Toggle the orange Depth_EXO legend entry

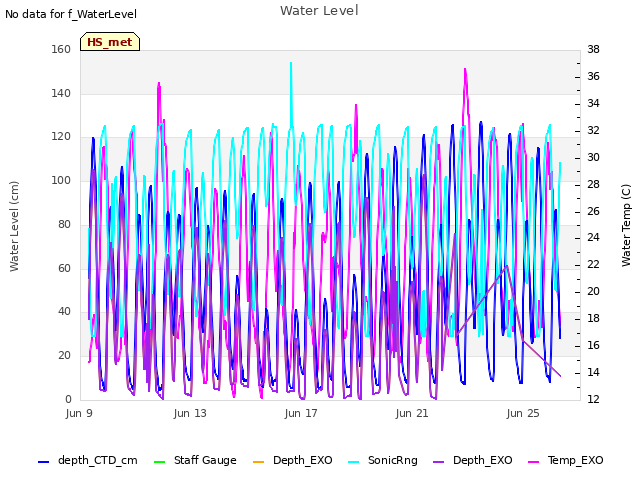tap(293, 460)
